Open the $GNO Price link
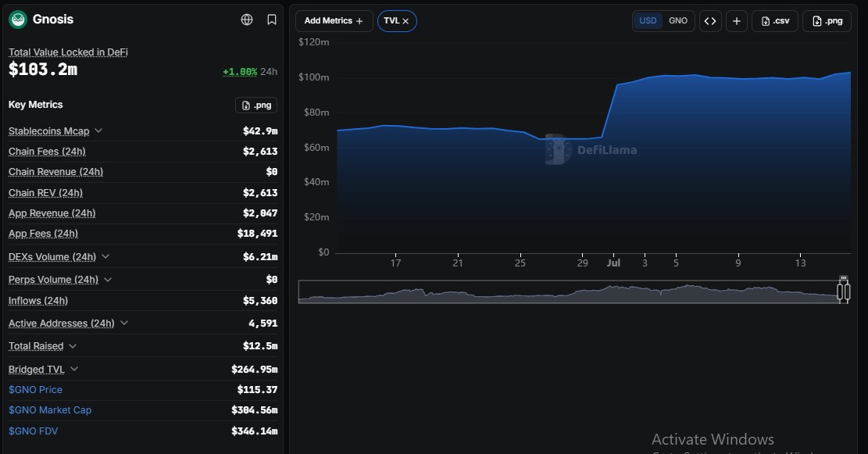The height and width of the screenshot is (454, 868). coord(35,390)
